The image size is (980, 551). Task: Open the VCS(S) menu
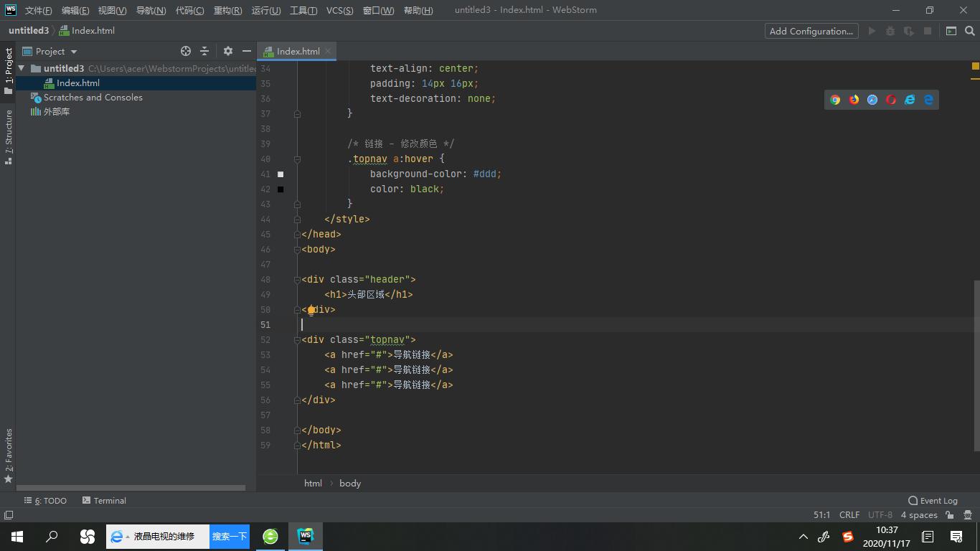tap(339, 10)
